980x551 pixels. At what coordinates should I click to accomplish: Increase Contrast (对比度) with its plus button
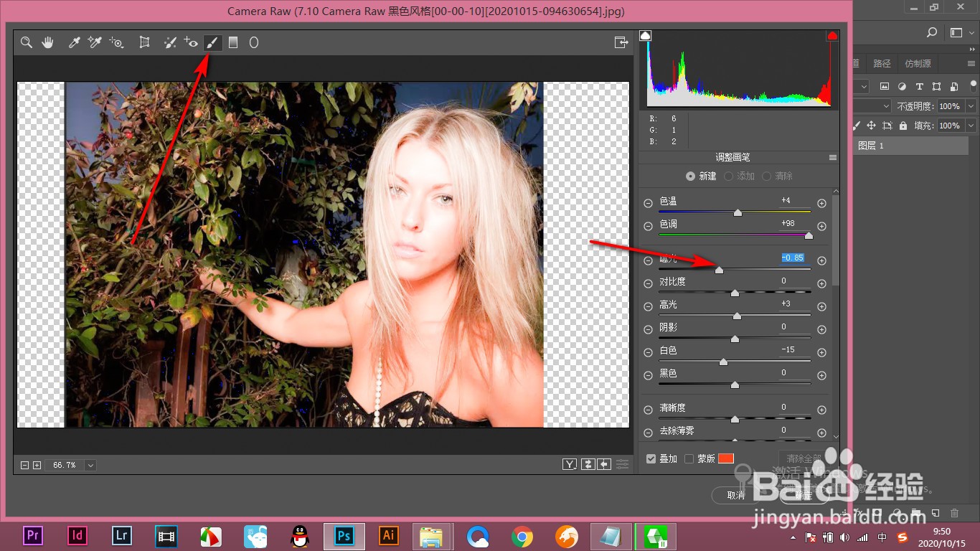tap(822, 284)
